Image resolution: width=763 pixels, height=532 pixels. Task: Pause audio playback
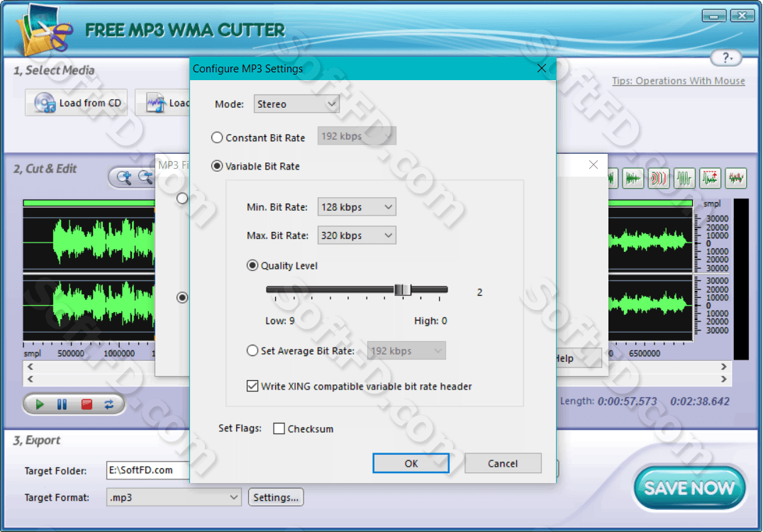coord(62,404)
